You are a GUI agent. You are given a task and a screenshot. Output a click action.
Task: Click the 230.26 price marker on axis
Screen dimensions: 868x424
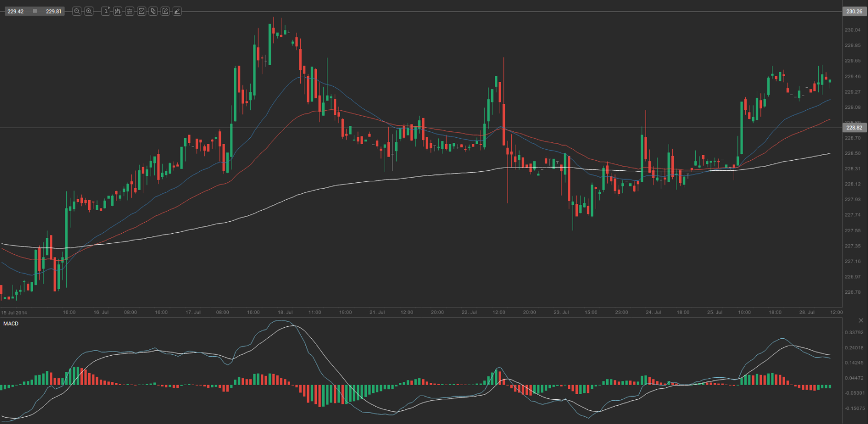click(x=854, y=12)
